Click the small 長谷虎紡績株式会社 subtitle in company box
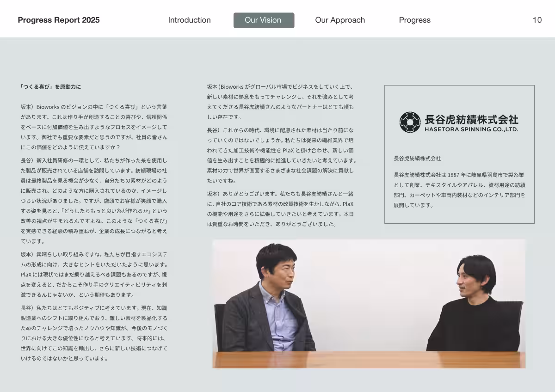Screen dimensions: 555x392 click(417, 159)
